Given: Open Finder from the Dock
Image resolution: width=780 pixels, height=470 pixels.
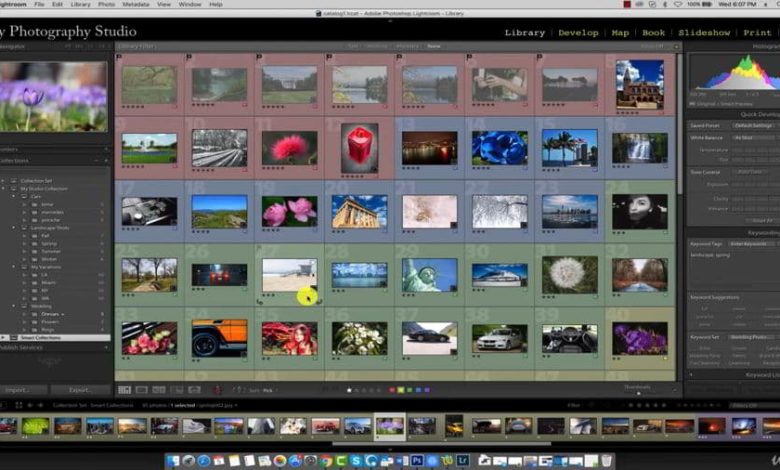Looking at the screenshot, I should pyautogui.click(x=173, y=461).
